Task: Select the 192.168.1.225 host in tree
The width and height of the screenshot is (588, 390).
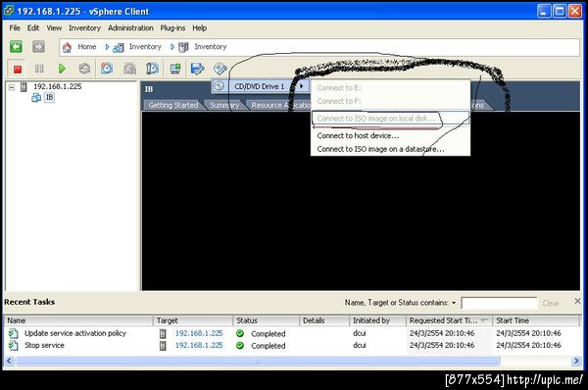Action: pyautogui.click(x=58, y=86)
